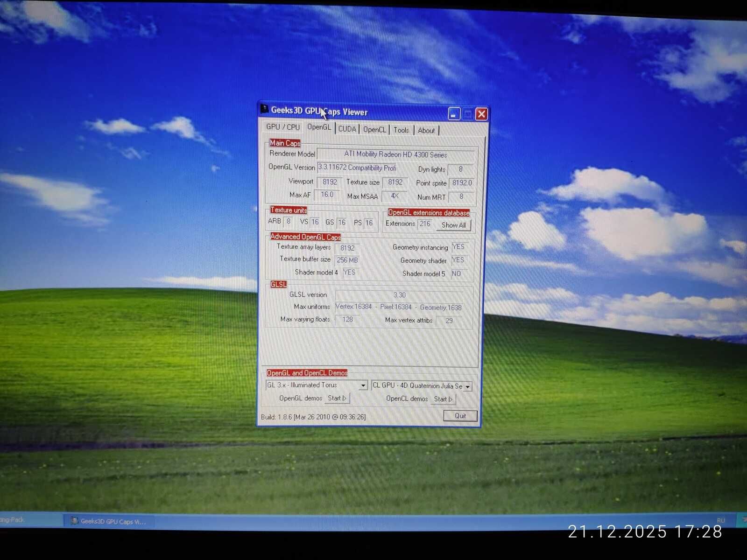The height and width of the screenshot is (560, 747).
Task: Click the GPU Caps Viewer title bar icon
Action: tap(264, 109)
